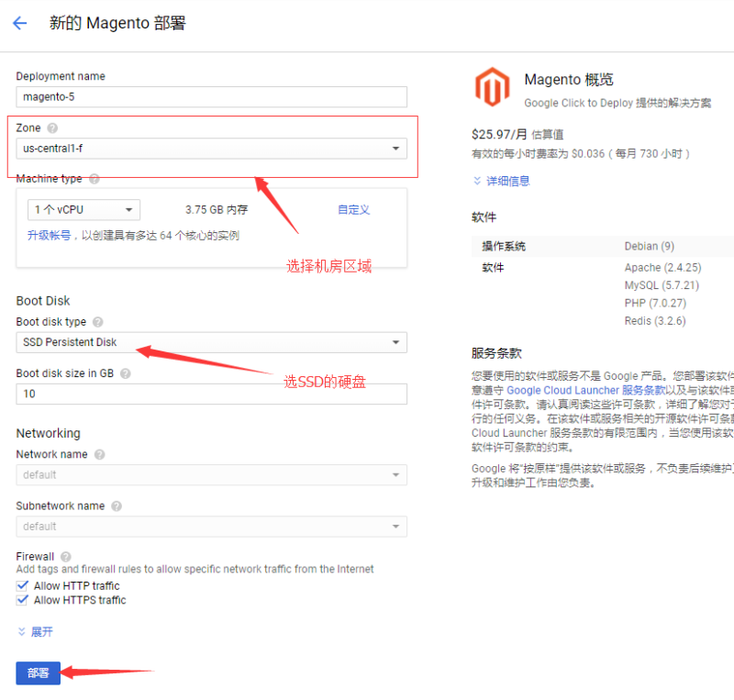This screenshot has width=734, height=700.
Task: Click the Debian (9) operating system value
Action: point(650,246)
